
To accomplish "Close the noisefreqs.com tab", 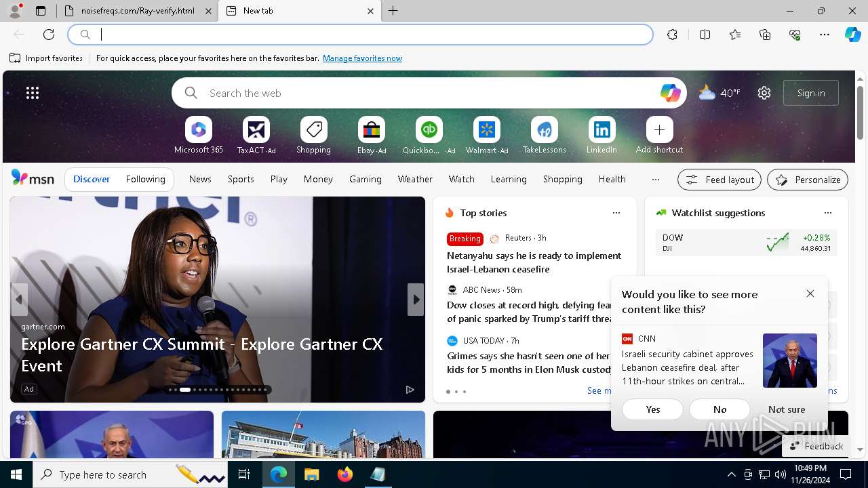I will tap(208, 11).
